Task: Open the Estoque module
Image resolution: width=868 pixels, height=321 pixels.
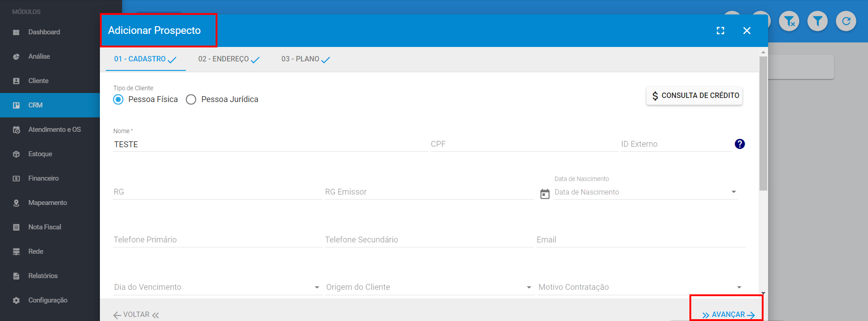Action: click(x=50, y=154)
